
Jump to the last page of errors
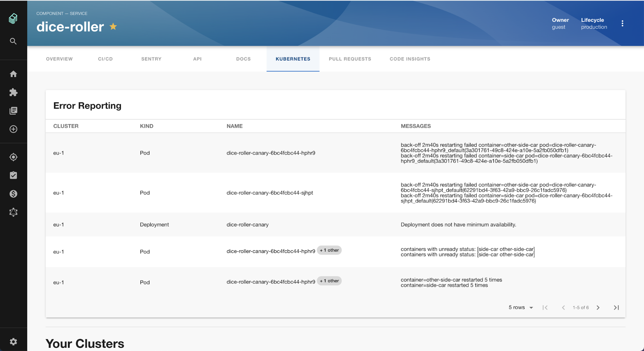coord(616,308)
